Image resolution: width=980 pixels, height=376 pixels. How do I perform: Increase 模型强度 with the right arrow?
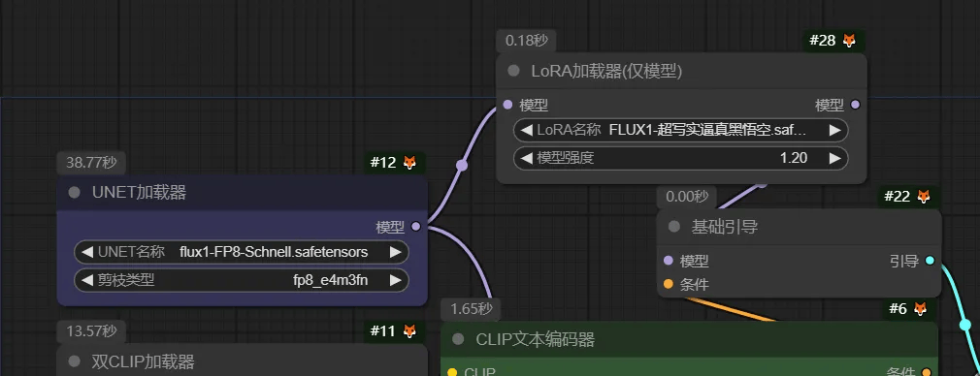click(x=834, y=158)
